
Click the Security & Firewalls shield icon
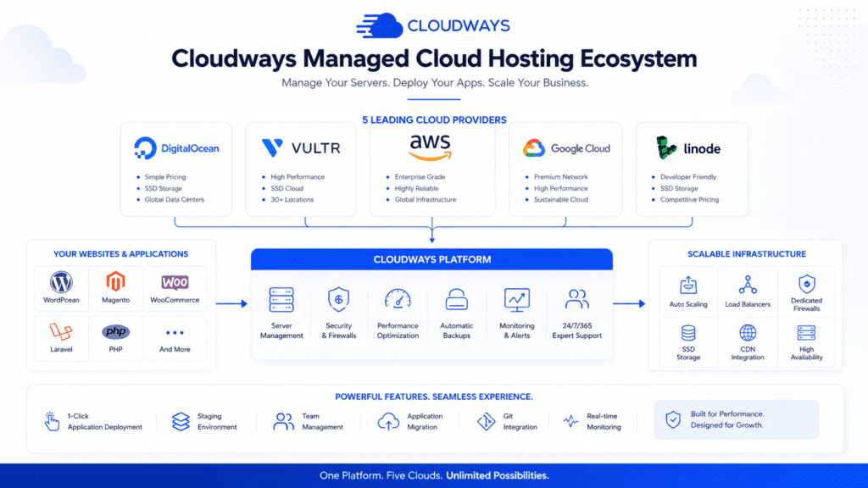coord(338,300)
